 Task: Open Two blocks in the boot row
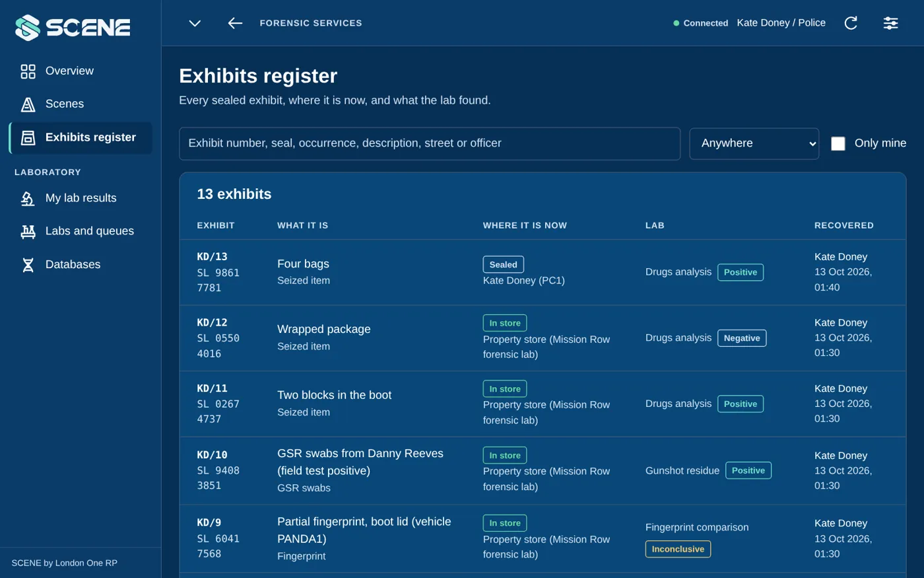[543, 404]
